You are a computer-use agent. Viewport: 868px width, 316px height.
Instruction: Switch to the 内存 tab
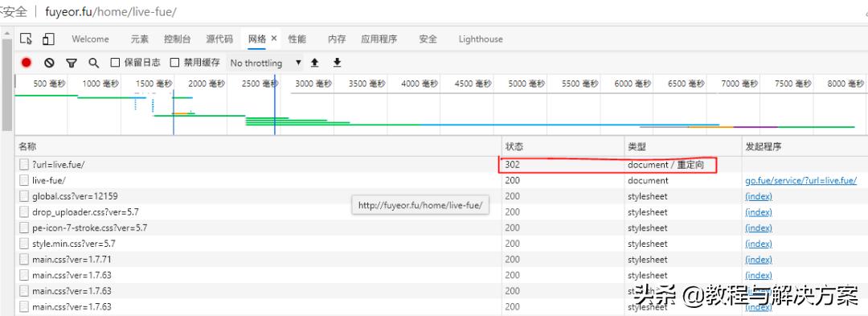[337, 39]
